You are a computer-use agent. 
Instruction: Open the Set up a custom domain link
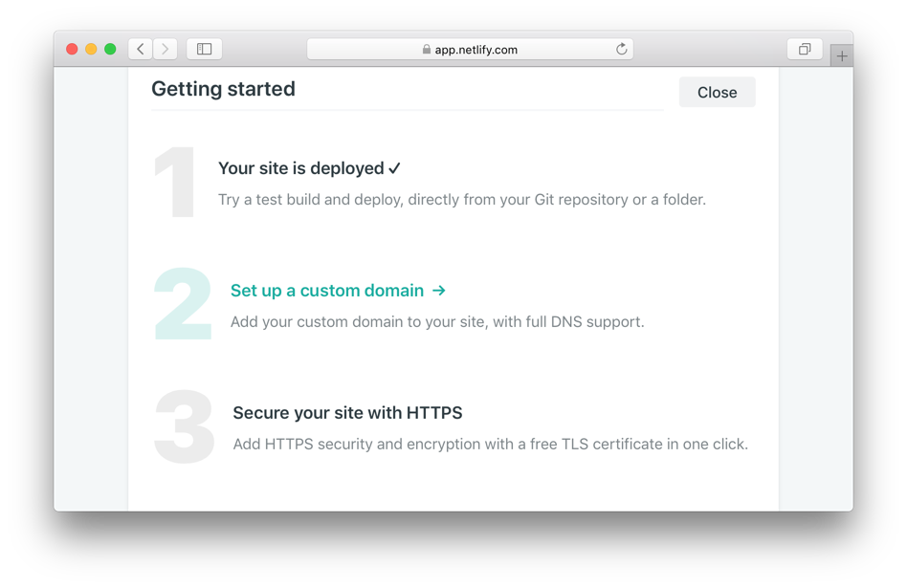point(327,291)
